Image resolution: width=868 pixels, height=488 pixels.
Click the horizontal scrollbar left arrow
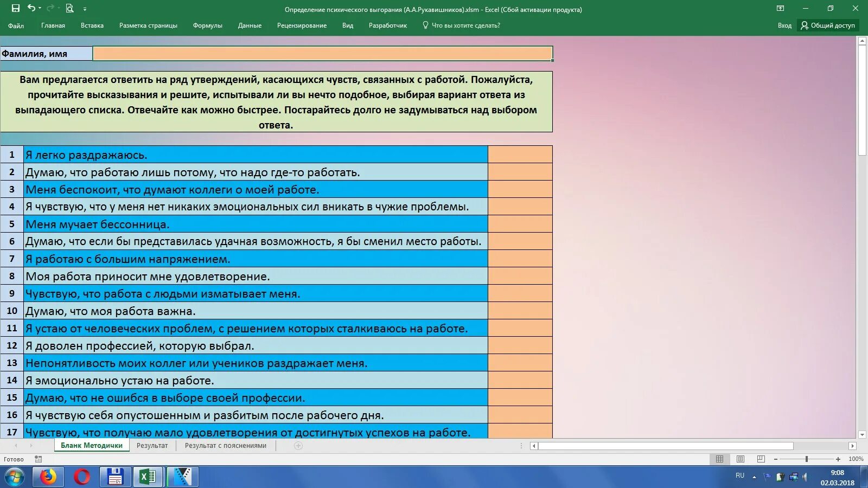534,446
